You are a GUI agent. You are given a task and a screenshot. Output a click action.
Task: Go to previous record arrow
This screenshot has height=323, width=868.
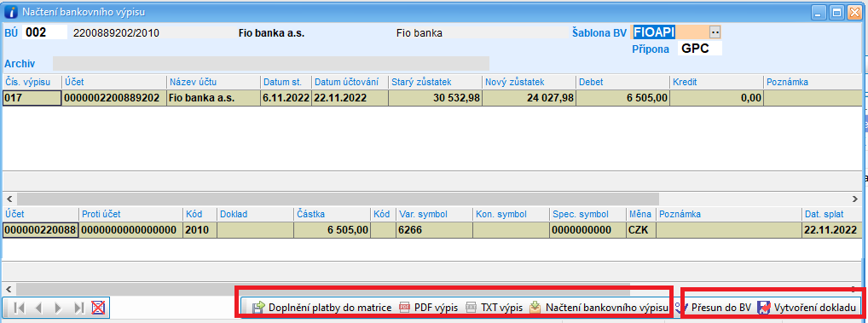38,308
